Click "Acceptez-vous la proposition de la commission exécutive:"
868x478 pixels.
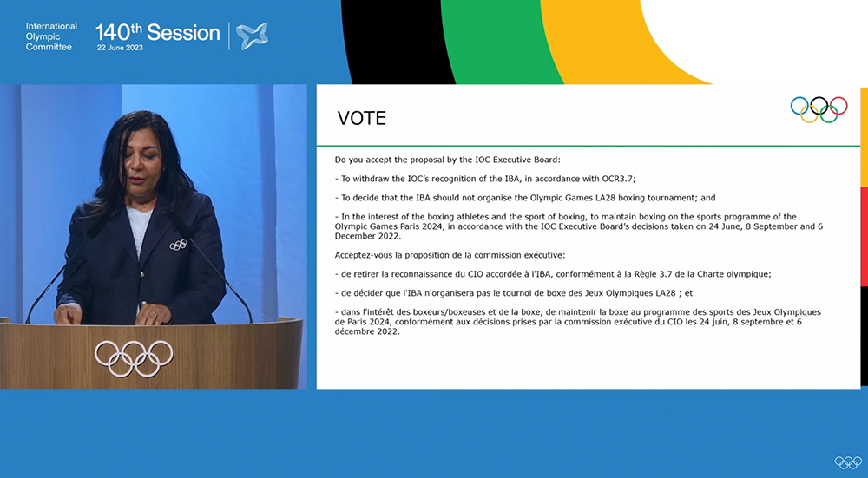[x=450, y=255]
